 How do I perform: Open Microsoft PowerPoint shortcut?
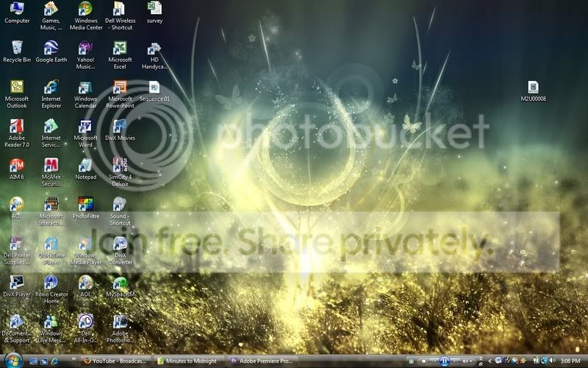click(x=120, y=94)
